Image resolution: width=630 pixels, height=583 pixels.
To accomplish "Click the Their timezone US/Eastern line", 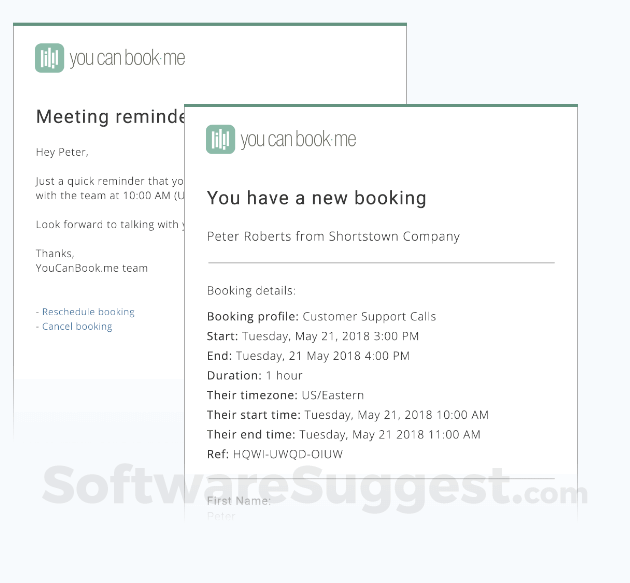I will tap(285, 395).
